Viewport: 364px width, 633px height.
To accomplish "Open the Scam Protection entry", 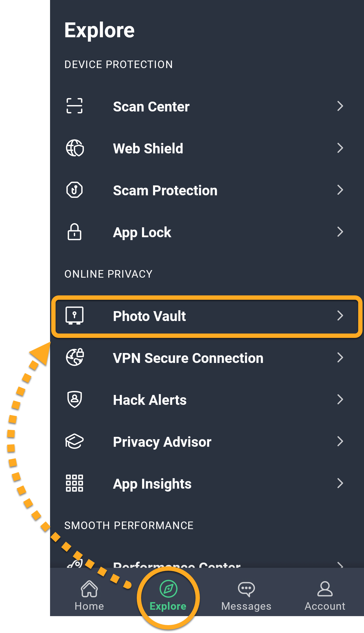I will pyautogui.click(x=165, y=191).
